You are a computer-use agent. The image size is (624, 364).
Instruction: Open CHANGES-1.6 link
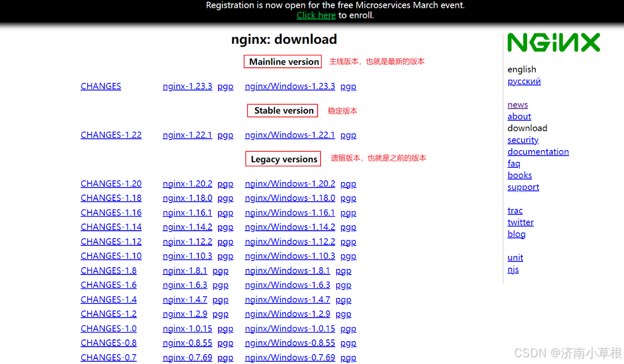point(109,285)
